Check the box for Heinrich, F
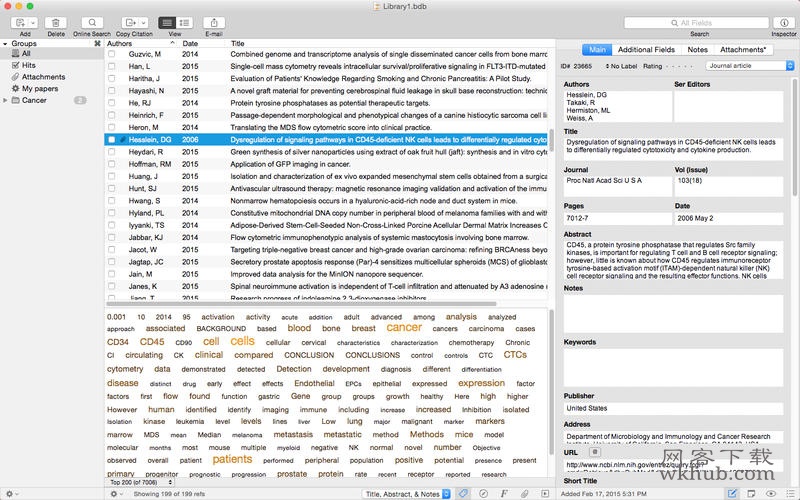Screen dimensions: 800x500 111,115
